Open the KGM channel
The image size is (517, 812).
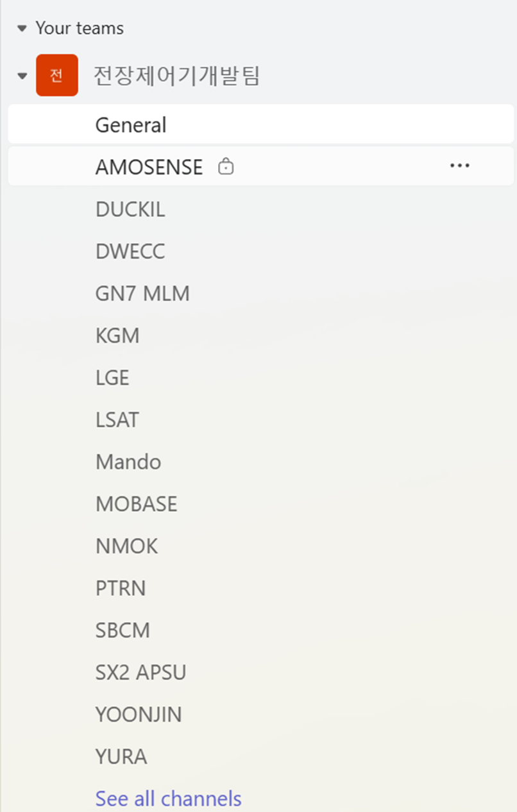(117, 335)
